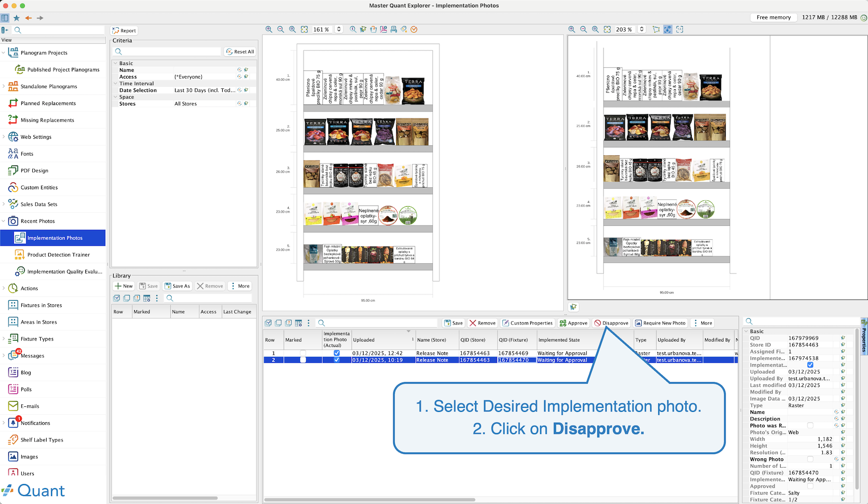This screenshot has height=504, width=868.
Task: Click the horizontal scrollbar under photos table
Action: pyautogui.click(x=370, y=500)
